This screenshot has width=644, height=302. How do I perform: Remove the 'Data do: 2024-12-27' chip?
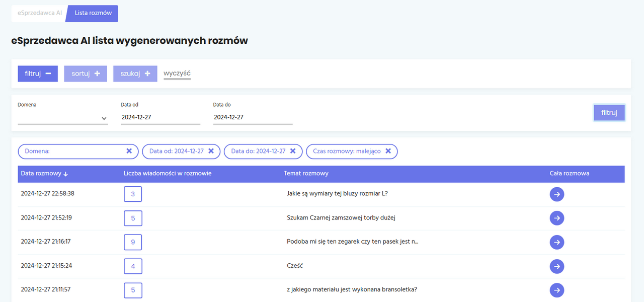point(293,151)
